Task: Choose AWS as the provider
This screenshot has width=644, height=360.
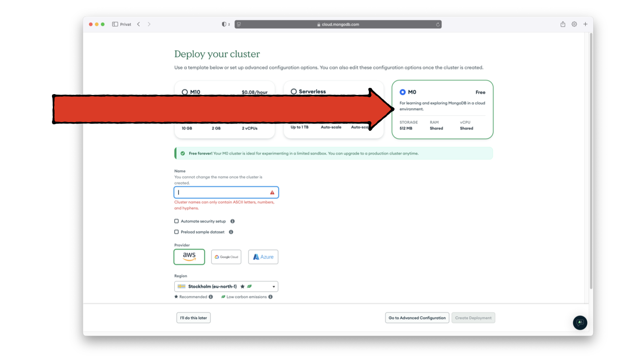Action: (x=189, y=257)
